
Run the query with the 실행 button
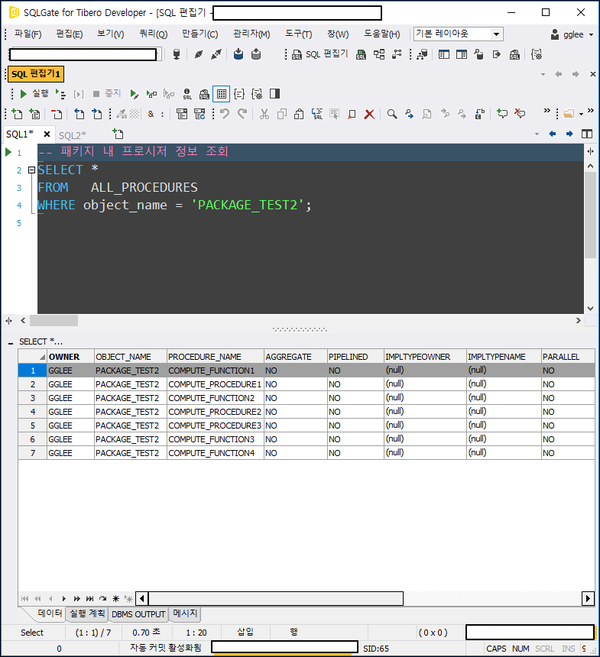35,93
